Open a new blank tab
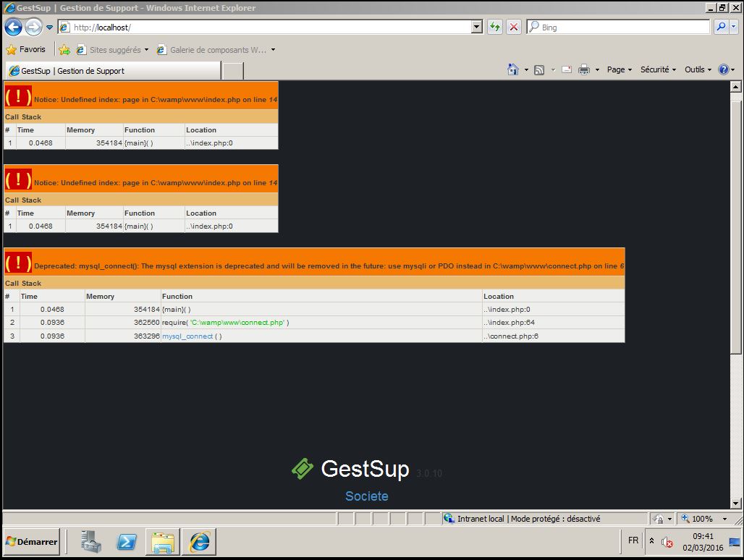 (233, 71)
